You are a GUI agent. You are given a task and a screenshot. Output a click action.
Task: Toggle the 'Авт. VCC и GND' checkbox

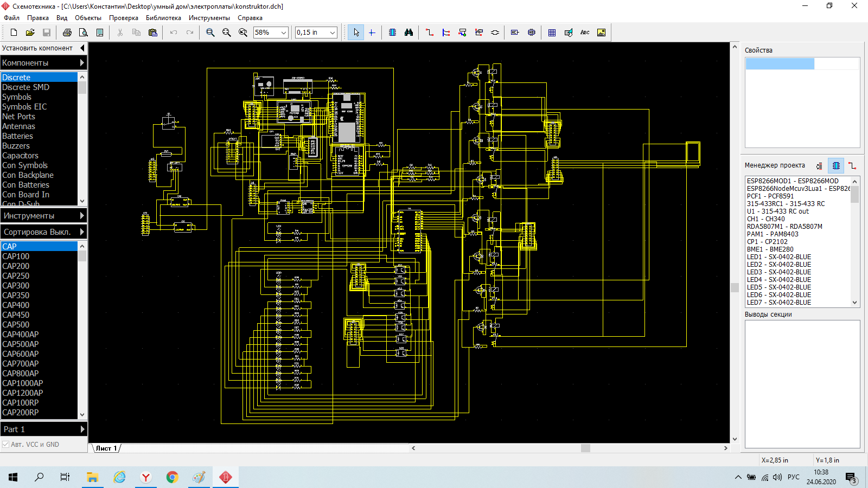click(x=6, y=445)
